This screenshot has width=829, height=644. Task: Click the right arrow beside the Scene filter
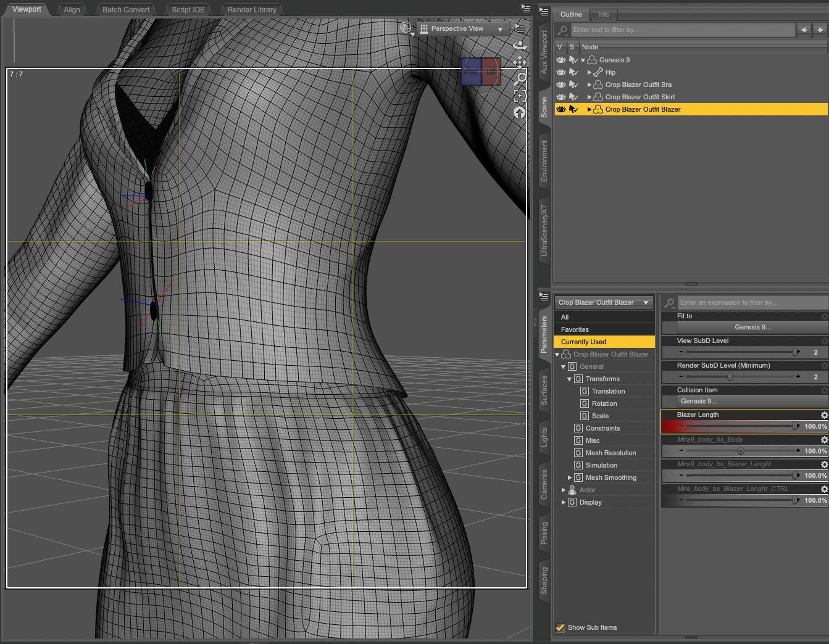pyautogui.click(x=820, y=30)
